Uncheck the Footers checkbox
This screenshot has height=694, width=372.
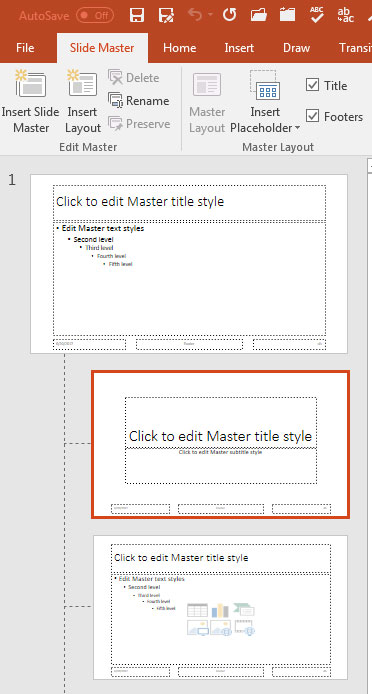[312, 116]
